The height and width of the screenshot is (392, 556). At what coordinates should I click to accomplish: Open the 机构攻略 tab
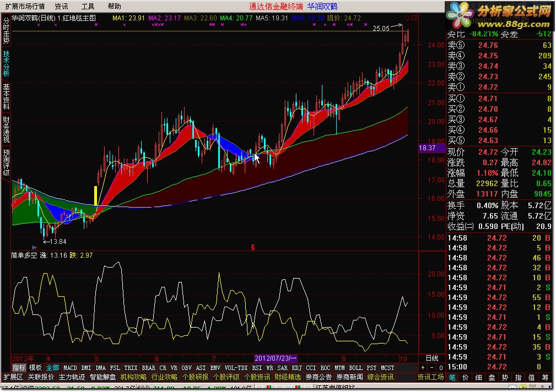pyautogui.click(x=134, y=377)
